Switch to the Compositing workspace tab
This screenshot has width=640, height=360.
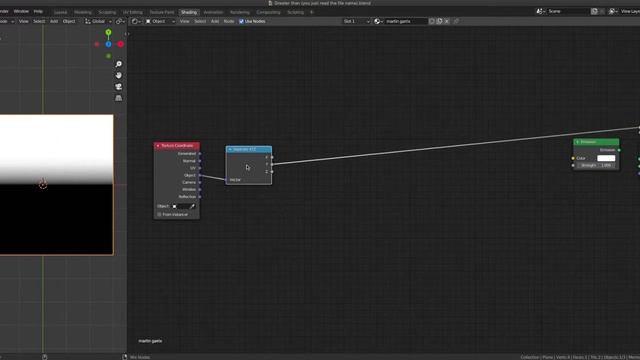(x=268, y=12)
